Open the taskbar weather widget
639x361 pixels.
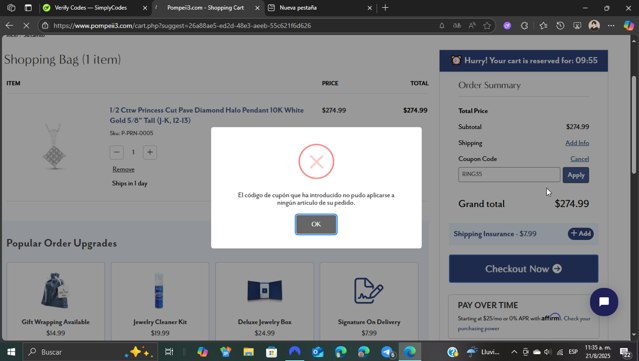point(484,352)
